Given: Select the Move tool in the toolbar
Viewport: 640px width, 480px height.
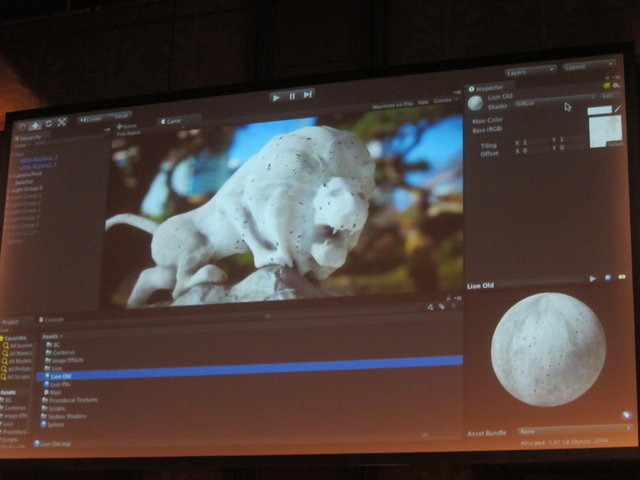Looking at the screenshot, I should (36, 125).
